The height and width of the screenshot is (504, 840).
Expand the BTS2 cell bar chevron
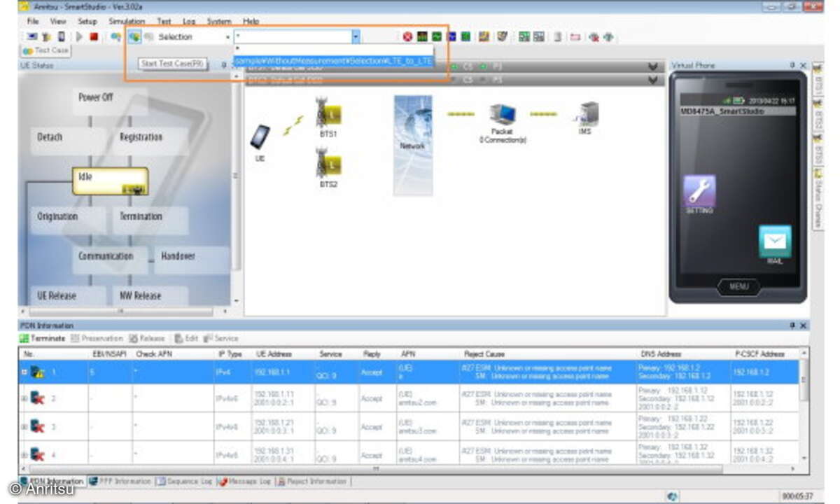(x=653, y=80)
